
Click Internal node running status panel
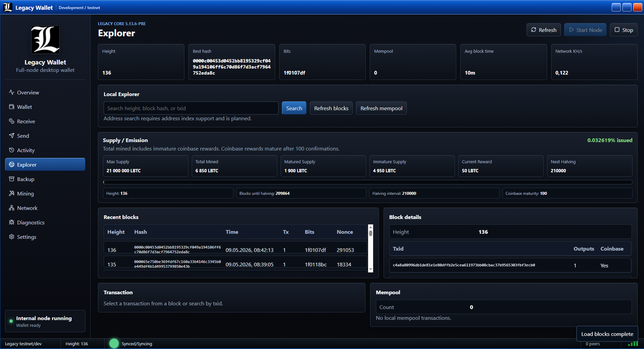pos(45,322)
